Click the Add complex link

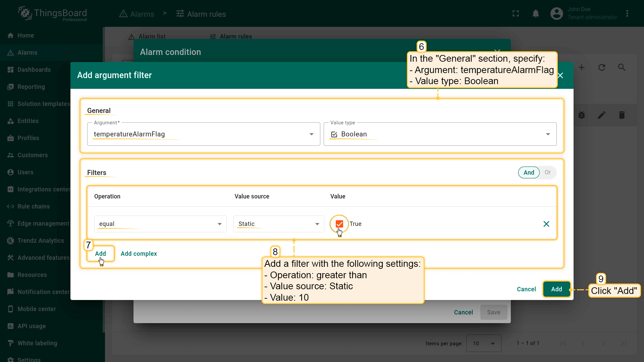click(139, 254)
